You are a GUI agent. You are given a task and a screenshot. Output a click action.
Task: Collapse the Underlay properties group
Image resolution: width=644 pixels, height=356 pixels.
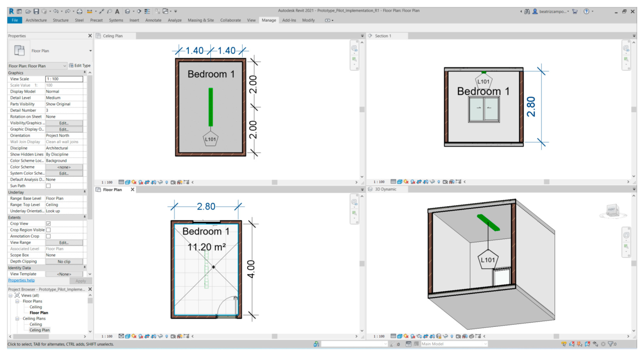point(85,192)
